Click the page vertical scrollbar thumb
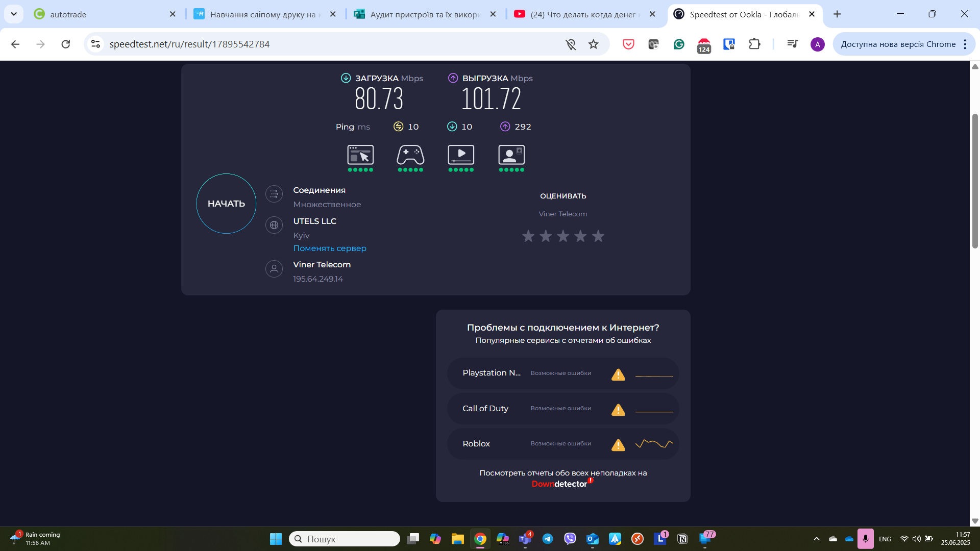This screenshot has width=980, height=551. click(x=975, y=181)
